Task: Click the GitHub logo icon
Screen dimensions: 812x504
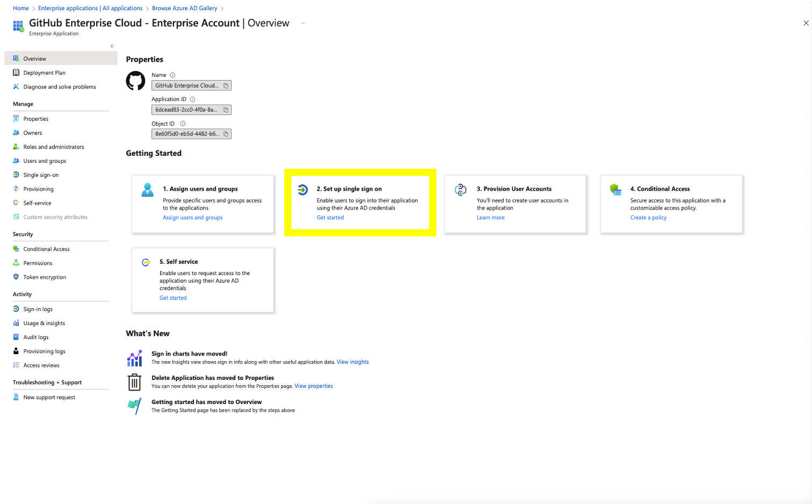Action: 135,81
